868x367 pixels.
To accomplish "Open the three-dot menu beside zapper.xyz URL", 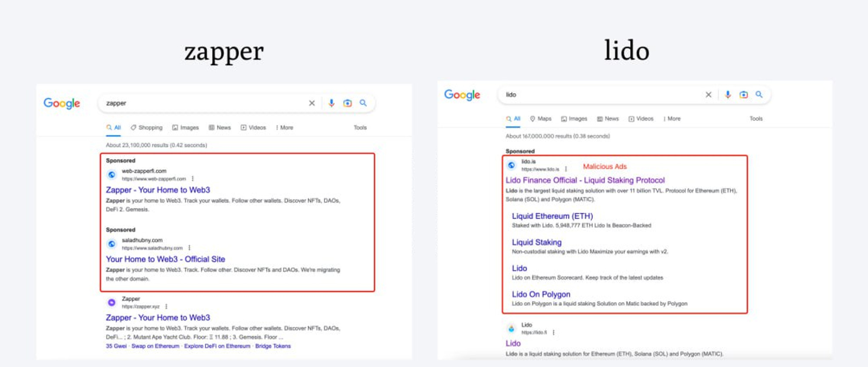I will click(x=166, y=306).
